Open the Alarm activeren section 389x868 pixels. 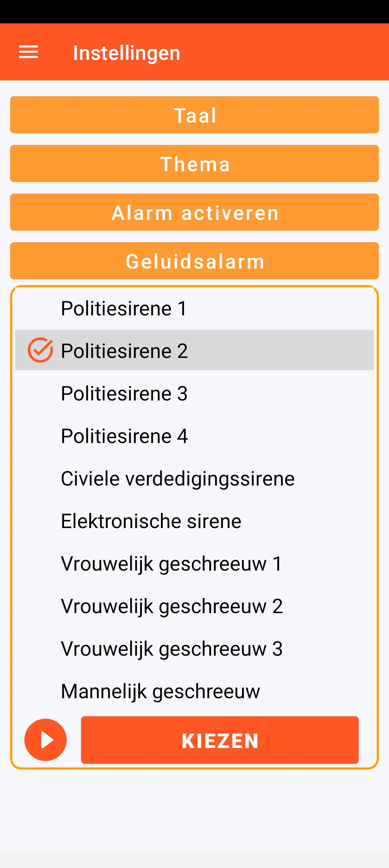coord(194,212)
